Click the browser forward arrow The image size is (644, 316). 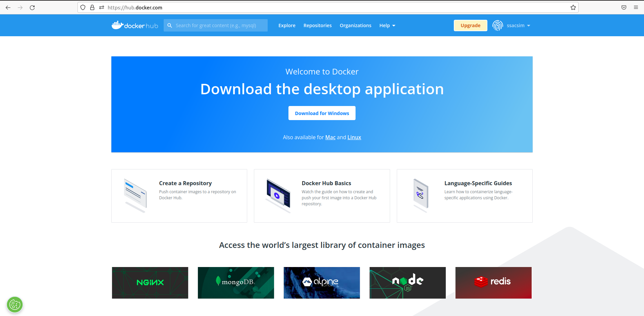20,7
